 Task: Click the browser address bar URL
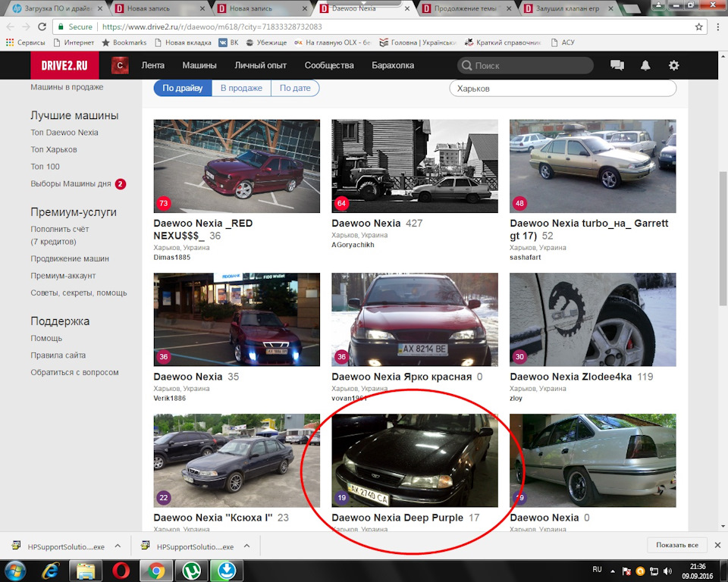(212, 27)
